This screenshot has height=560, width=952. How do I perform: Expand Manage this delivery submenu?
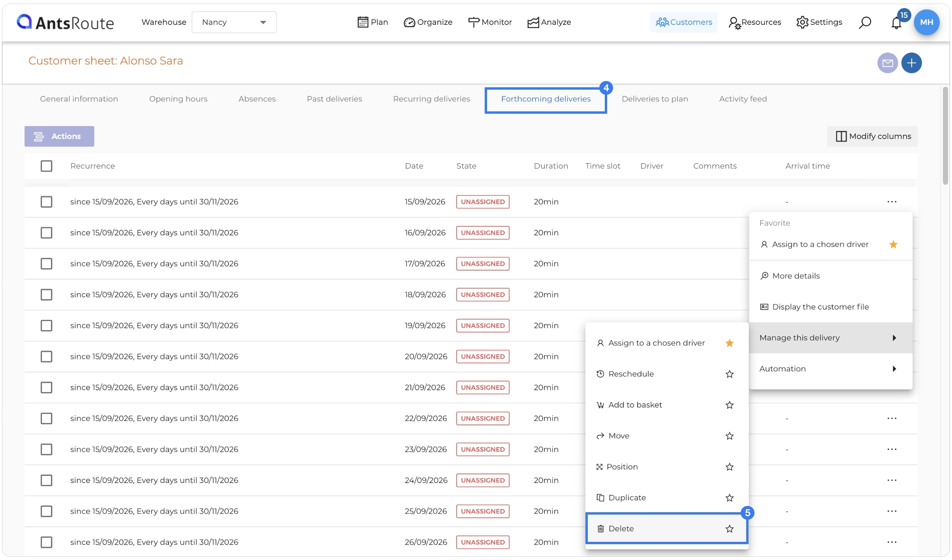[831, 338]
